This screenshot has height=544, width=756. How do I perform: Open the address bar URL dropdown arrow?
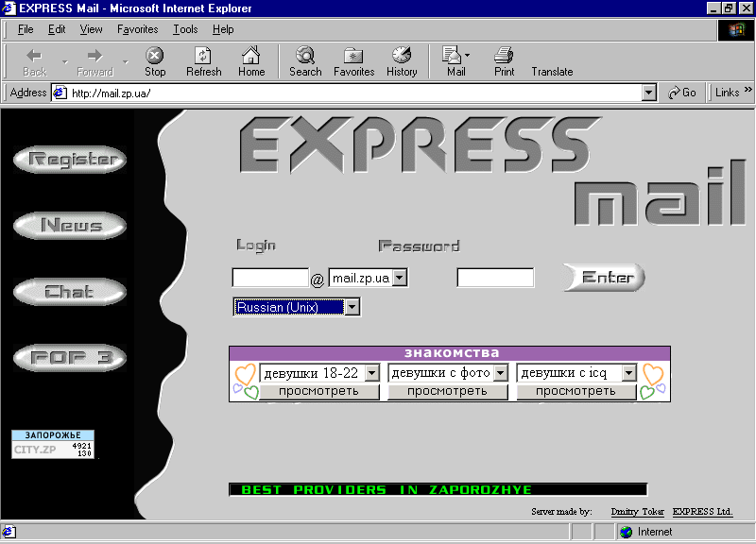coord(648,93)
